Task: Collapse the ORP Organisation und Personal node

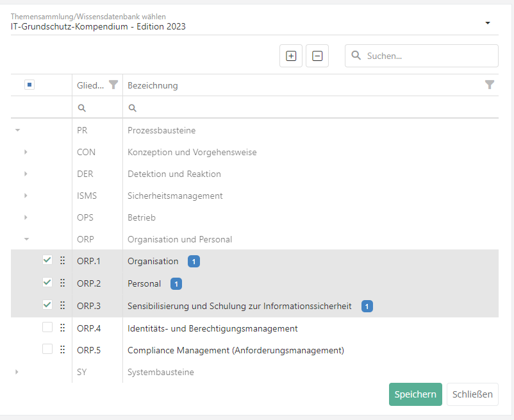Action: tap(26, 239)
